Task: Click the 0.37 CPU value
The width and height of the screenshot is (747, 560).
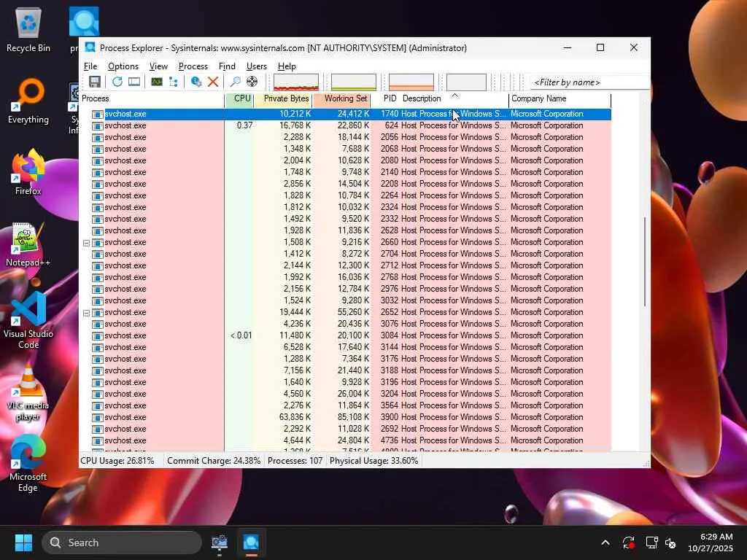Action: point(244,125)
